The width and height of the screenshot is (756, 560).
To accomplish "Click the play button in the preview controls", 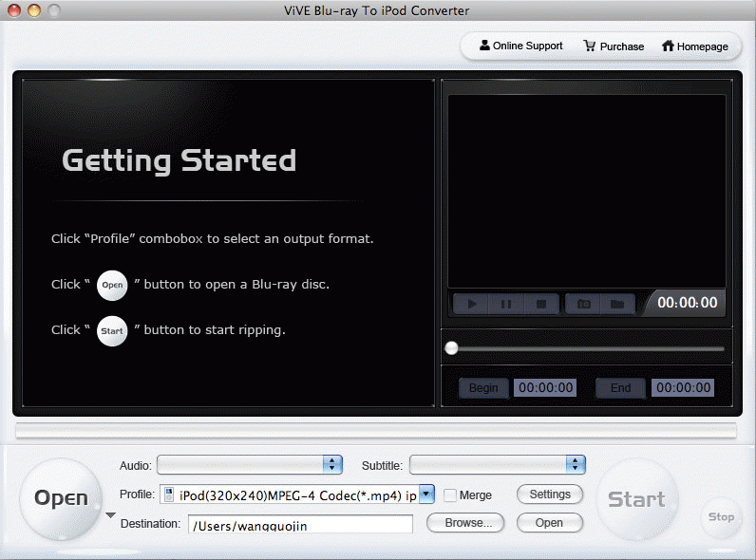I will click(x=472, y=304).
